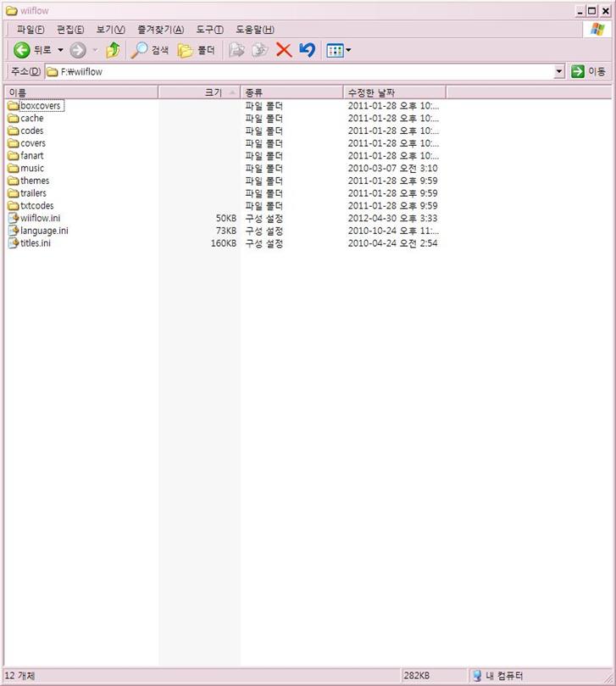Click the 2010-03-07 date of music
This screenshot has height=686, width=616.
[x=392, y=168]
